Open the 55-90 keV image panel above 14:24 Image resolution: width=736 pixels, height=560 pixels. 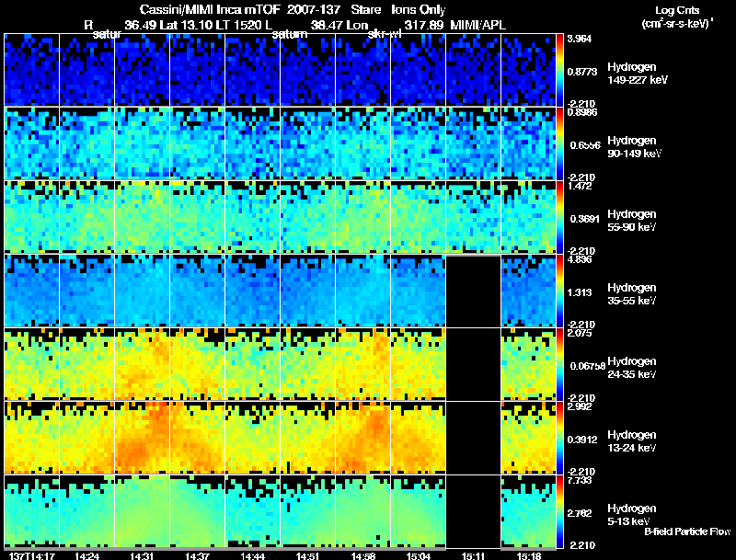pos(86,217)
